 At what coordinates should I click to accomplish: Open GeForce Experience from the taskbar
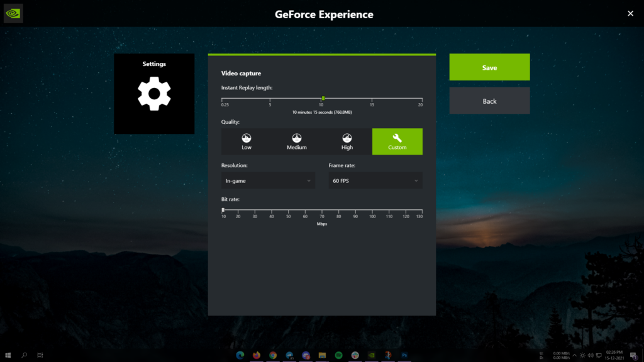click(x=372, y=355)
